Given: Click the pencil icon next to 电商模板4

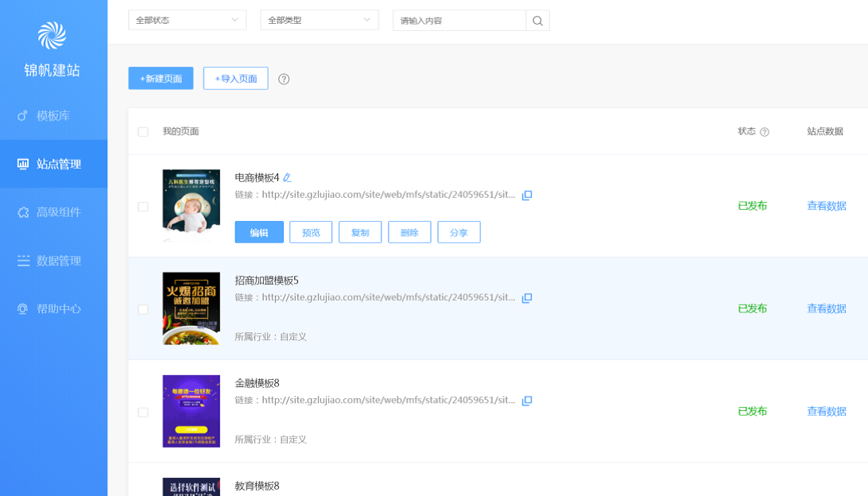Looking at the screenshot, I should click(x=288, y=177).
